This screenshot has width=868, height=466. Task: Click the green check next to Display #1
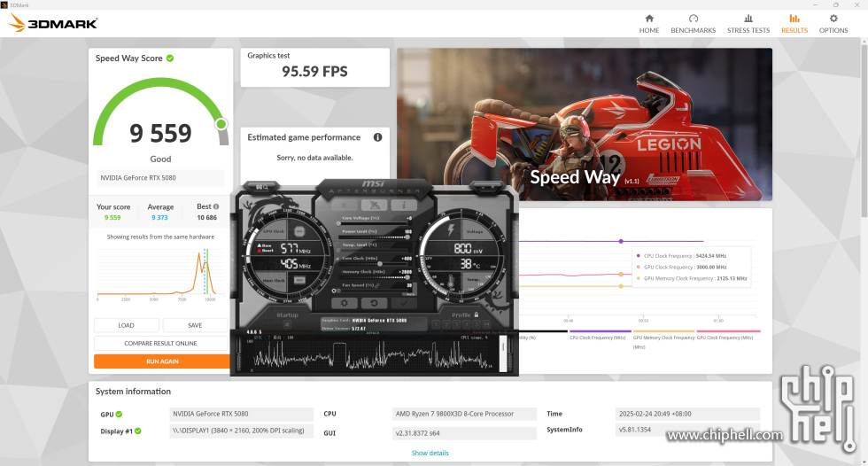(138, 431)
